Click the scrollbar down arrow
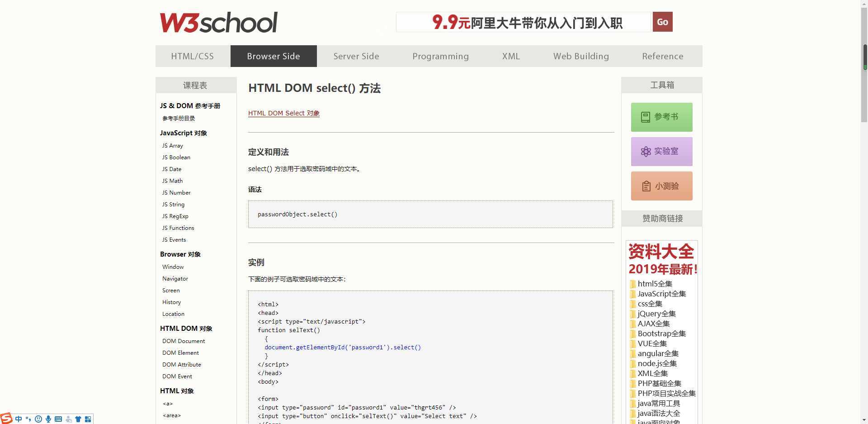This screenshot has height=424, width=868. (865, 420)
